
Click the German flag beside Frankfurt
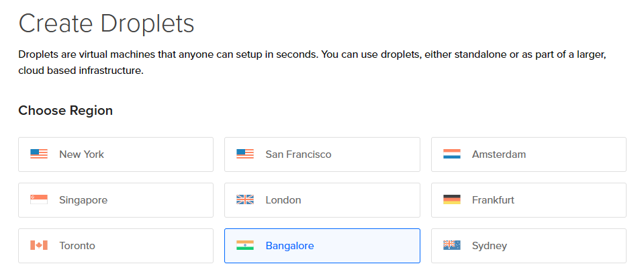452,200
